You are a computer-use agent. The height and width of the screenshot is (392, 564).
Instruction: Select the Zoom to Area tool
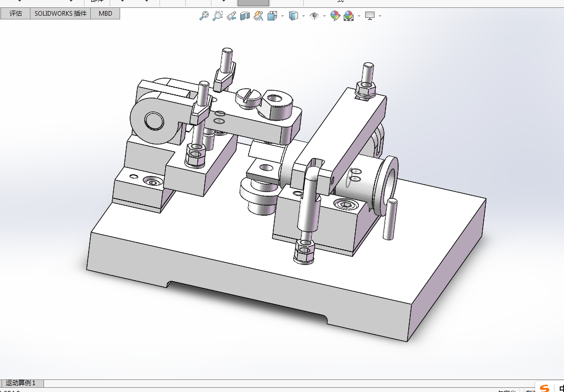[217, 16]
